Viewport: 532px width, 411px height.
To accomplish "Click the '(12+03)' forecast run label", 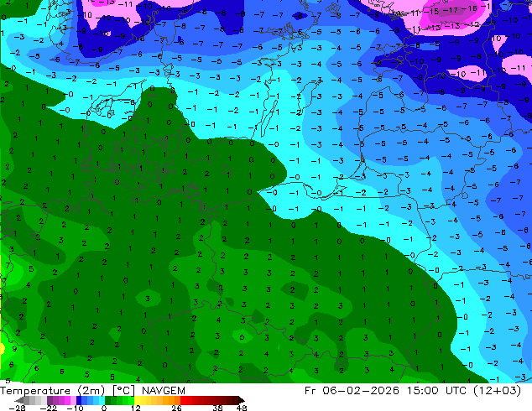I will [497, 391].
